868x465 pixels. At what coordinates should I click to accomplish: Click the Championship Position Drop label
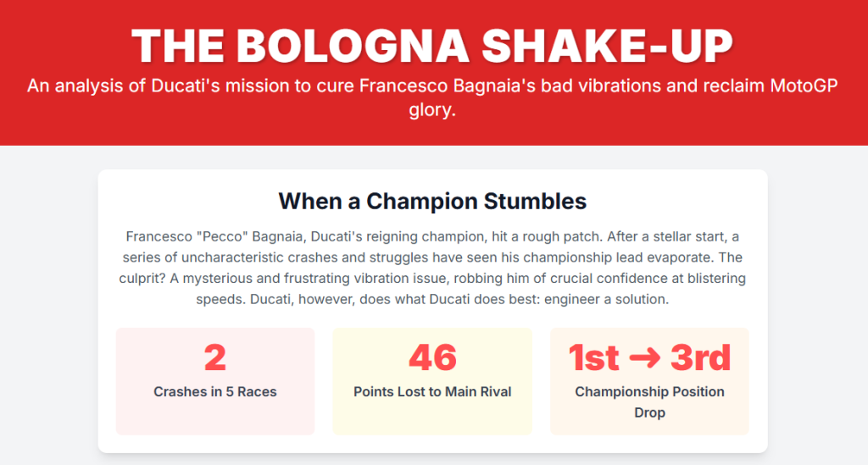649,401
